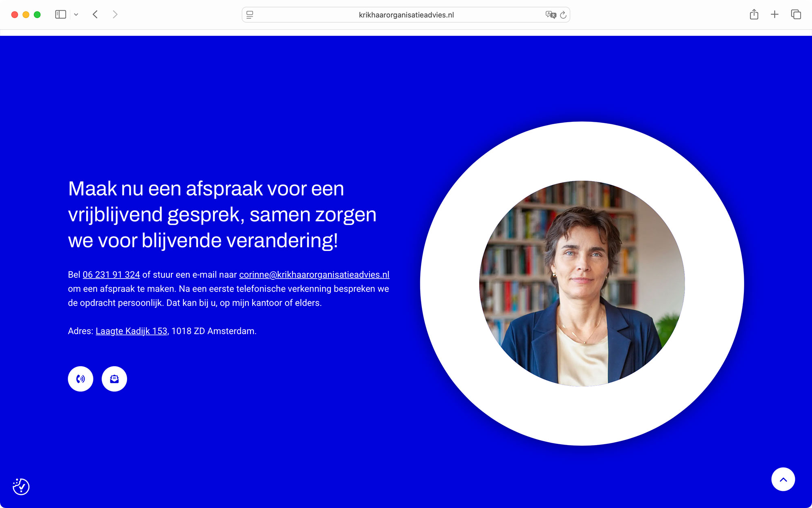Toggle the Safari sidebar

pyautogui.click(x=60, y=14)
